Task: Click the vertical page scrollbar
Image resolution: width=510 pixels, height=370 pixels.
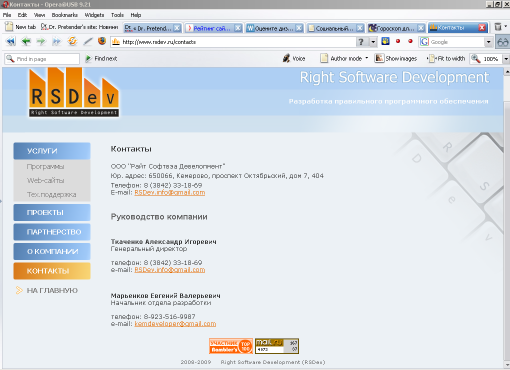Action: [x=507, y=217]
